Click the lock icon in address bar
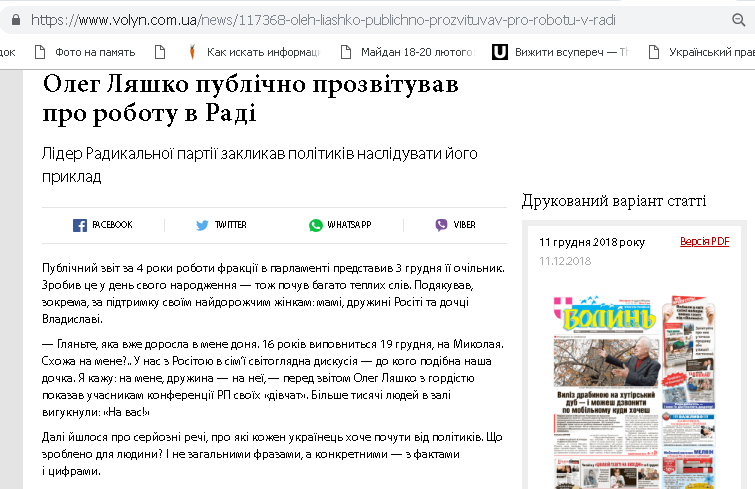Viewport: 755px width, 489px height. click(x=16, y=20)
